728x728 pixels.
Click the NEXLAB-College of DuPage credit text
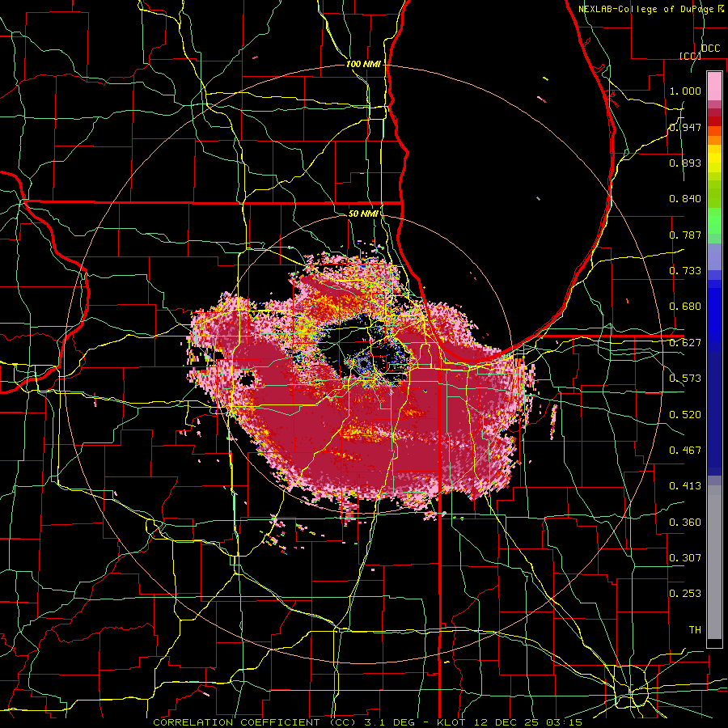pyautogui.click(x=647, y=9)
